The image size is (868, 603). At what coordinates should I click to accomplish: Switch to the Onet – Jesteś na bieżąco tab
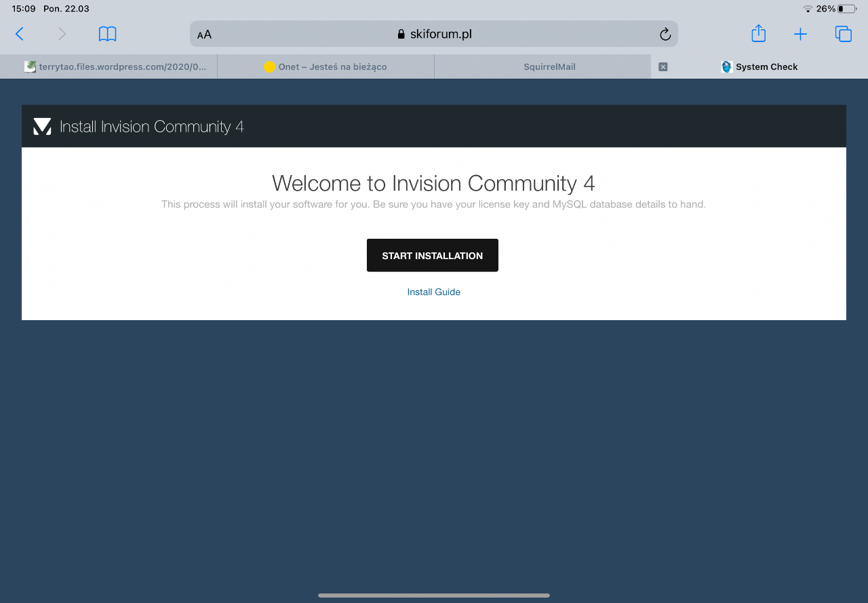(325, 66)
